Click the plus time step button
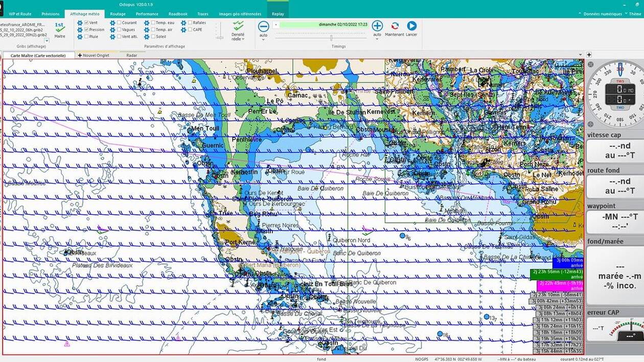Screen dimensions: 644x362 (x=377, y=26)
